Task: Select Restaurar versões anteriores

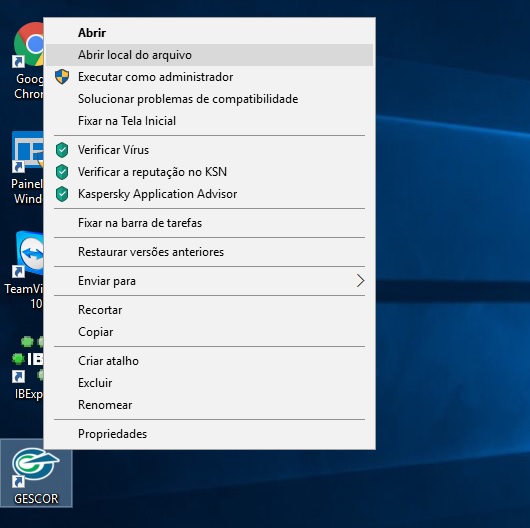Action: pos(209,252)
